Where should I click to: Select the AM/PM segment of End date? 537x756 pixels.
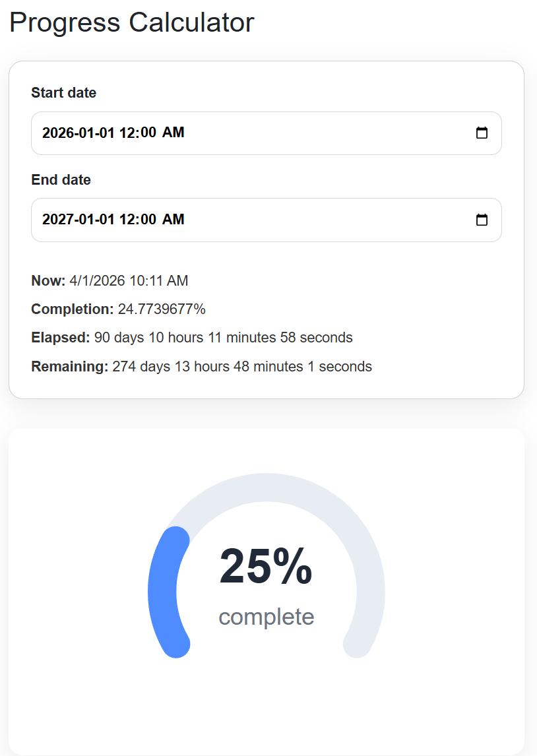click(x=174, y=220)
